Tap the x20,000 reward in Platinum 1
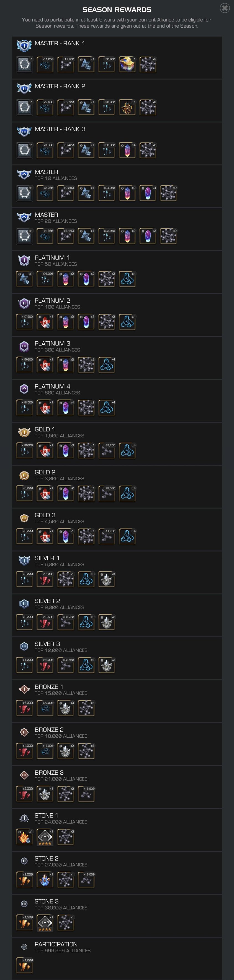The image size is (234, 980). [45, 279]
